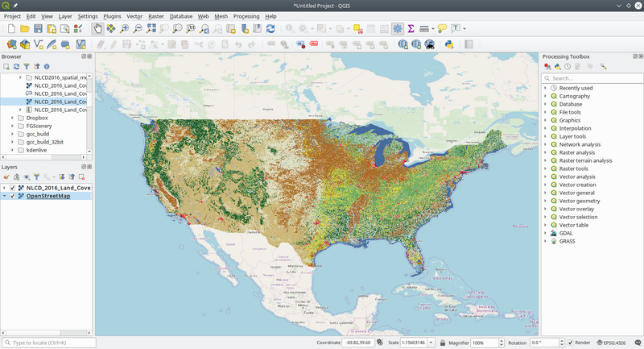Refresh the map canvas with blue arrows icon
644x349 pixels.
pos(270,29)
